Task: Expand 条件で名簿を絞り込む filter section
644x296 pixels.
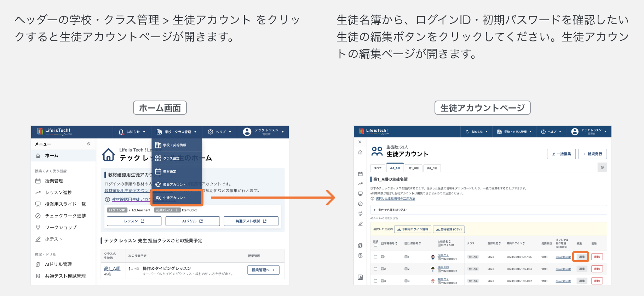Action: [x=488, y=210]
